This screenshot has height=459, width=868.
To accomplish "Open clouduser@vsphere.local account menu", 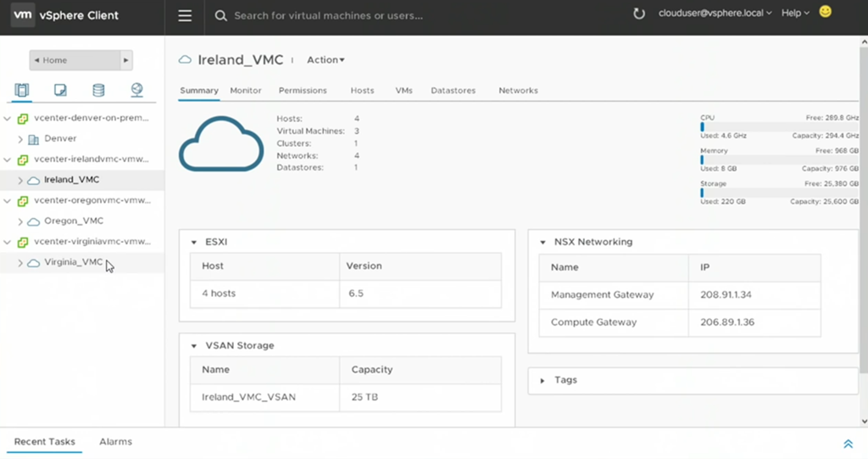I will 715,13.
